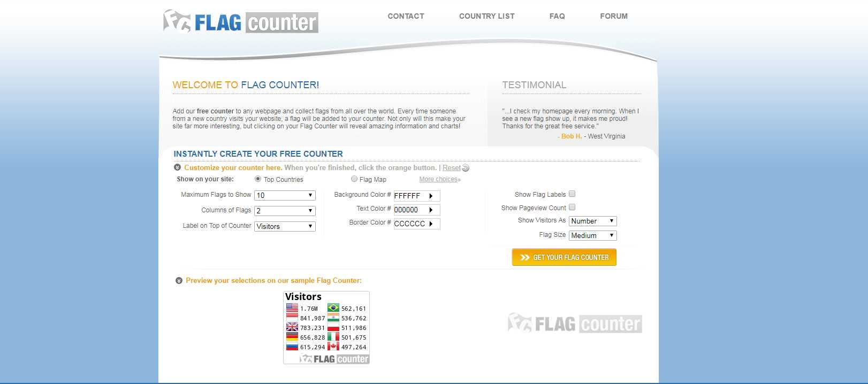
Task: Open the Show Visitors As dropdown
Action: [593, 221]
